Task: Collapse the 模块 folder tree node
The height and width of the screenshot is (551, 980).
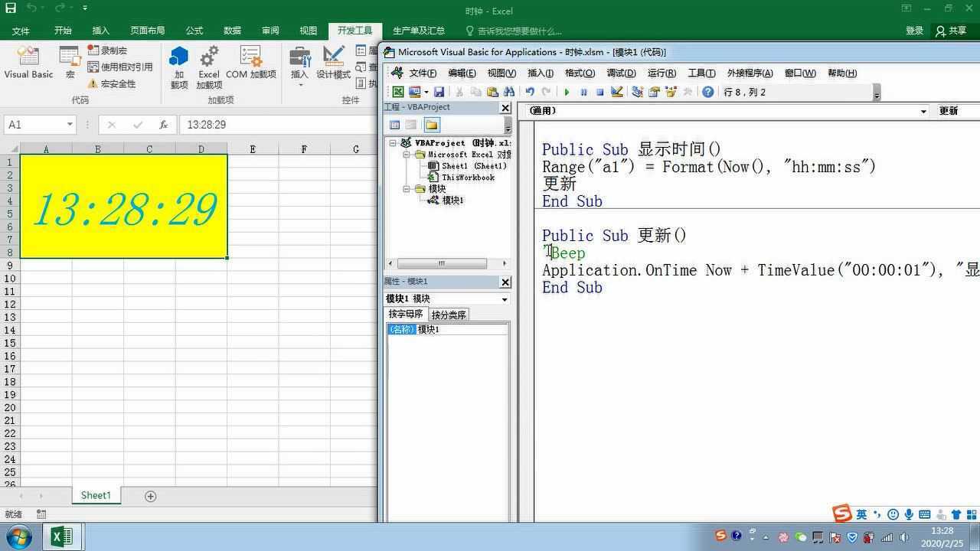Action: [408, 189]
